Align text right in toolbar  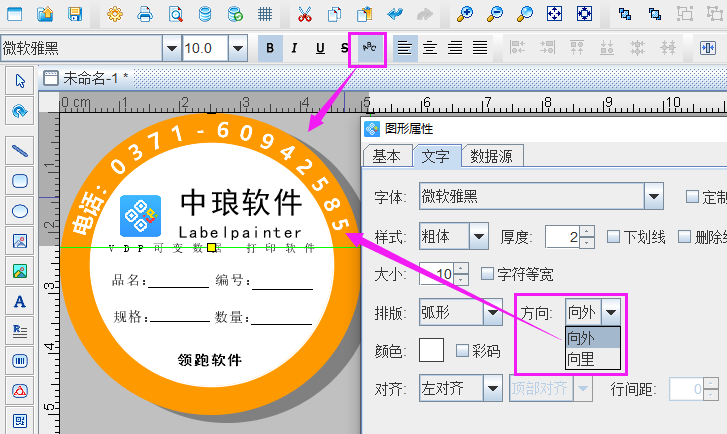(x=455, y=48)
